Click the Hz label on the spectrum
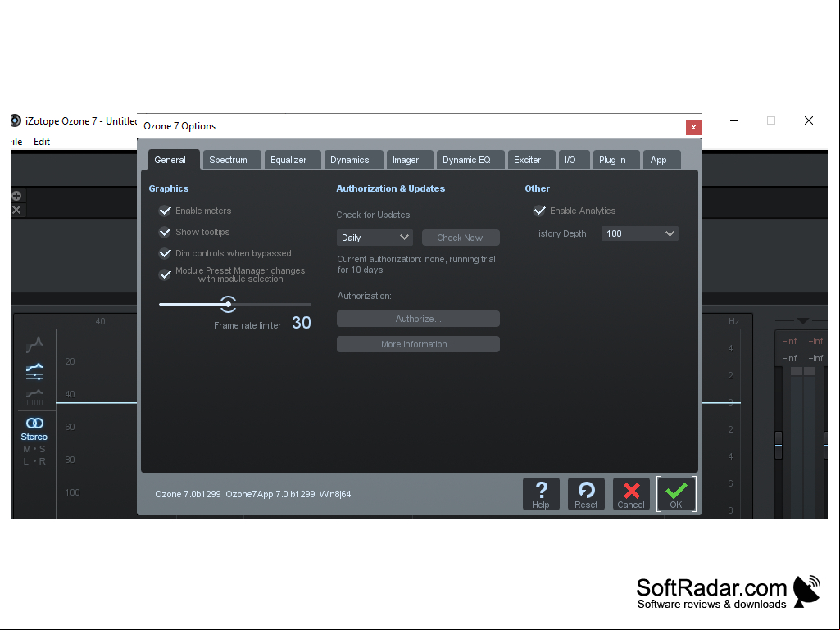Image resolution: width=840 pixels, height=630 pixels. [x=734, y=321]
